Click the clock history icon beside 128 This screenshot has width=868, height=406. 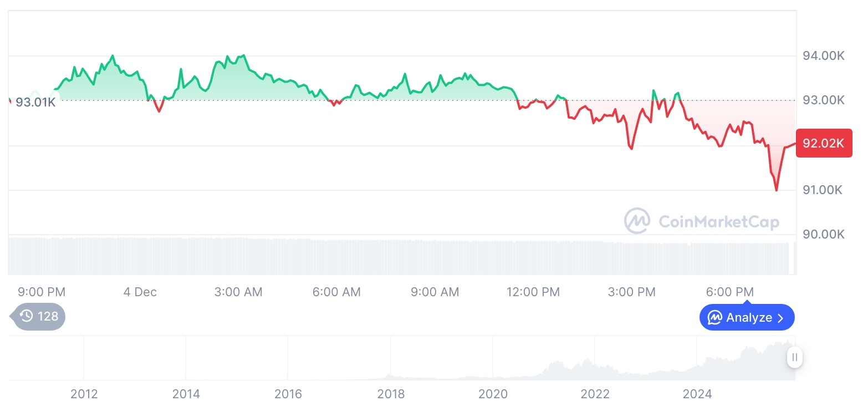pos(26,316)
